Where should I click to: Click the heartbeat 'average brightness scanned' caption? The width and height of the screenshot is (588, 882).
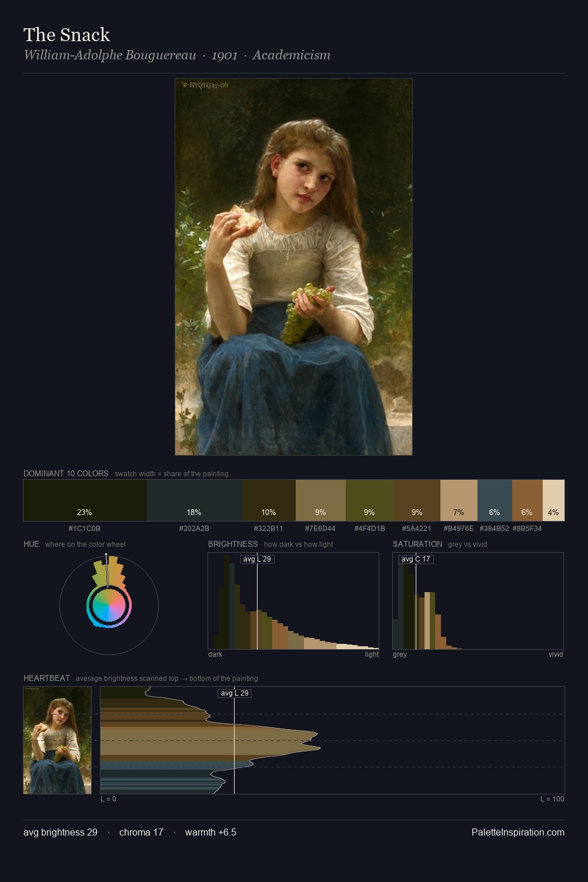tap(167, 679)
